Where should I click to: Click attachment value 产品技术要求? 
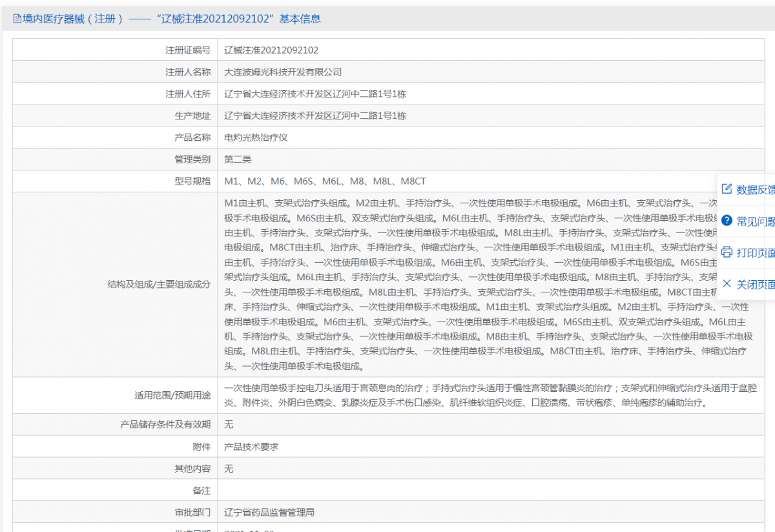[x=251, y=447]
